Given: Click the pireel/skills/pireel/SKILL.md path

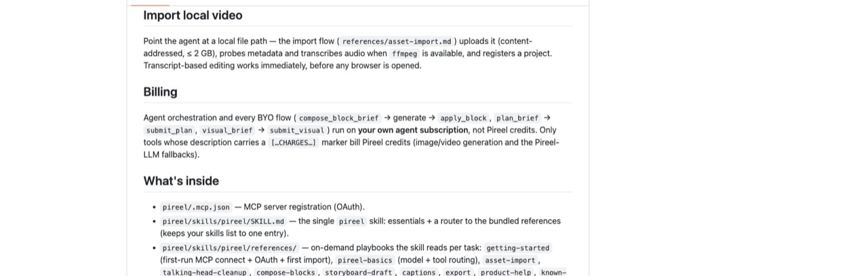Looking at the screenshot, I should [x=223, y=222].
